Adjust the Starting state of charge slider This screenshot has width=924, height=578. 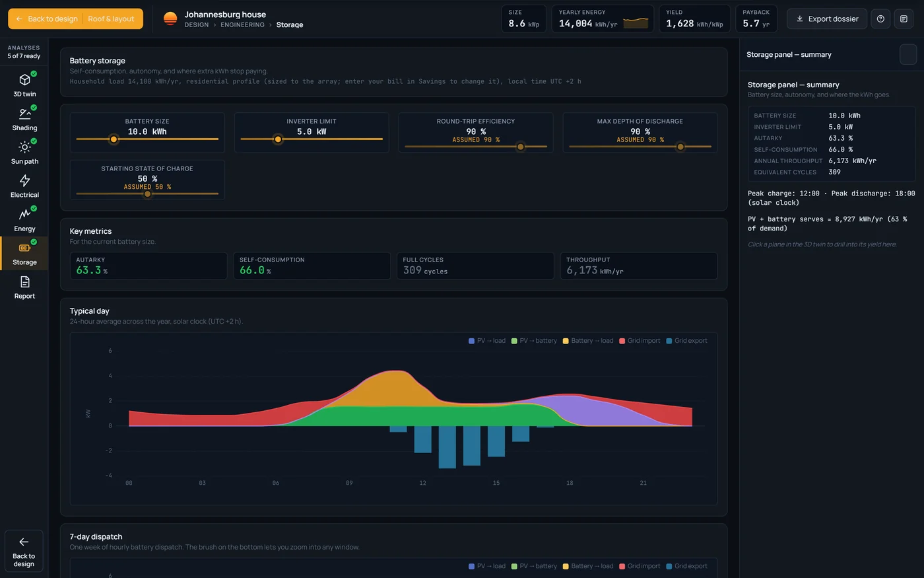pos(147,194)
